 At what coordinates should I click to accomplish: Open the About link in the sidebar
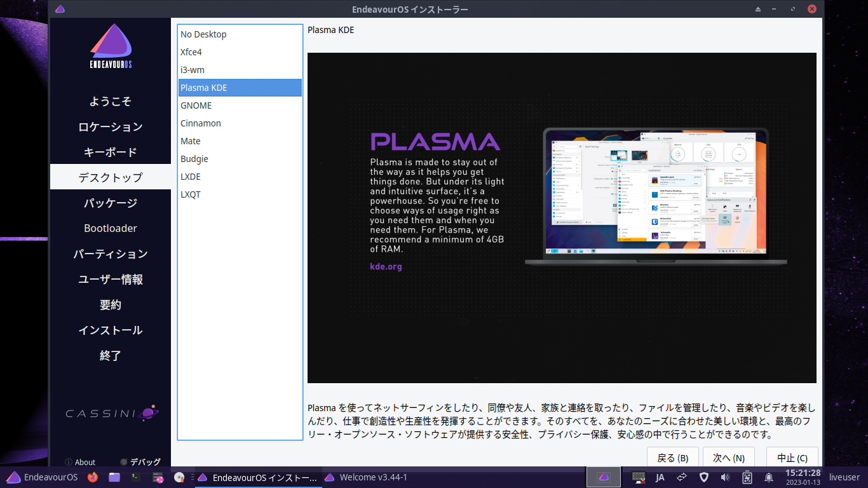coord(80,462)
